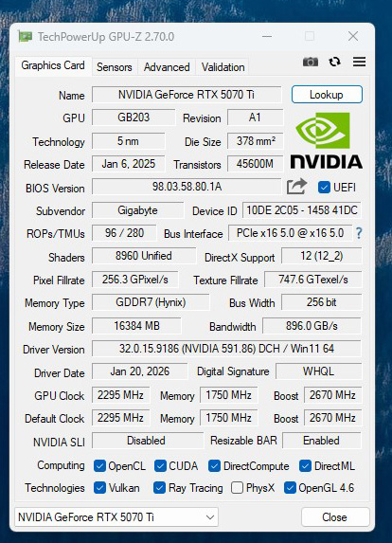392x543 pixels.
Task: Go to the Validation tab
Action: pos(223,67)
